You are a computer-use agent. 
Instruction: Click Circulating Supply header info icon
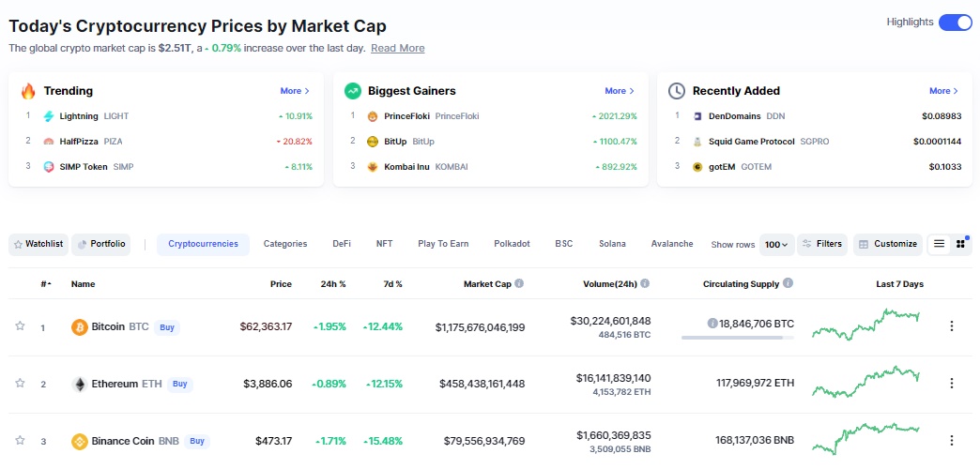pyautogui.click(x=789, y=283)
